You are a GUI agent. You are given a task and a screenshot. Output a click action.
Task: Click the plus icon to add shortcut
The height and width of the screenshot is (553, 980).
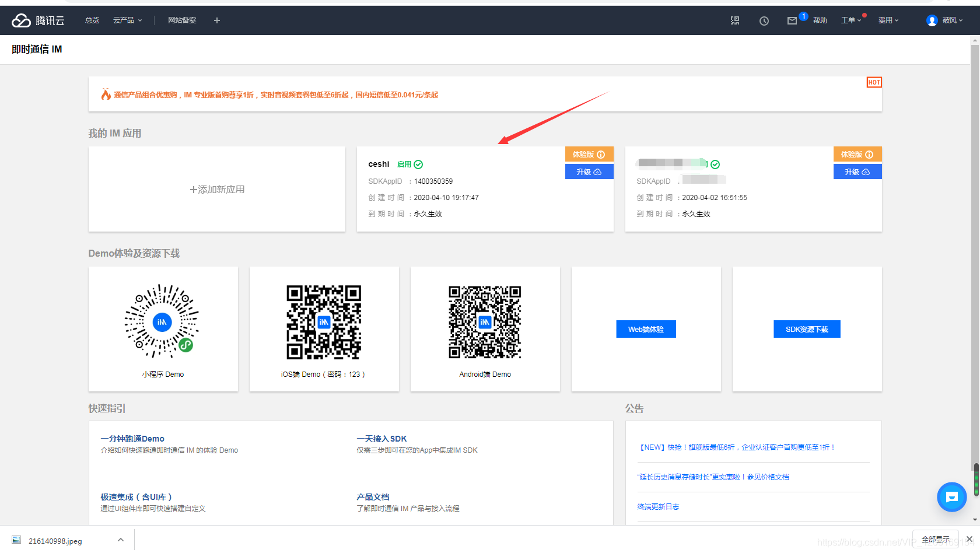[x=217, y=20]
